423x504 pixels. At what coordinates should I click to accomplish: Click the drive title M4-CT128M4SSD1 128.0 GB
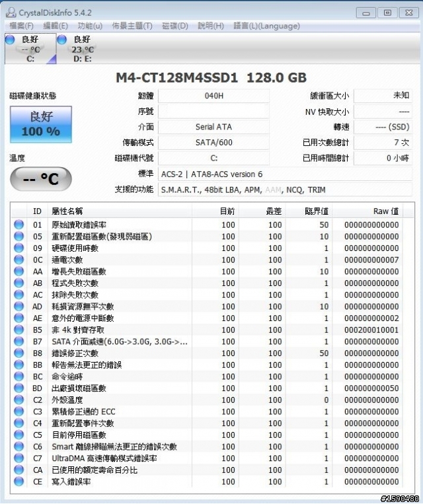pyautogui.click(x=211, y=77)
